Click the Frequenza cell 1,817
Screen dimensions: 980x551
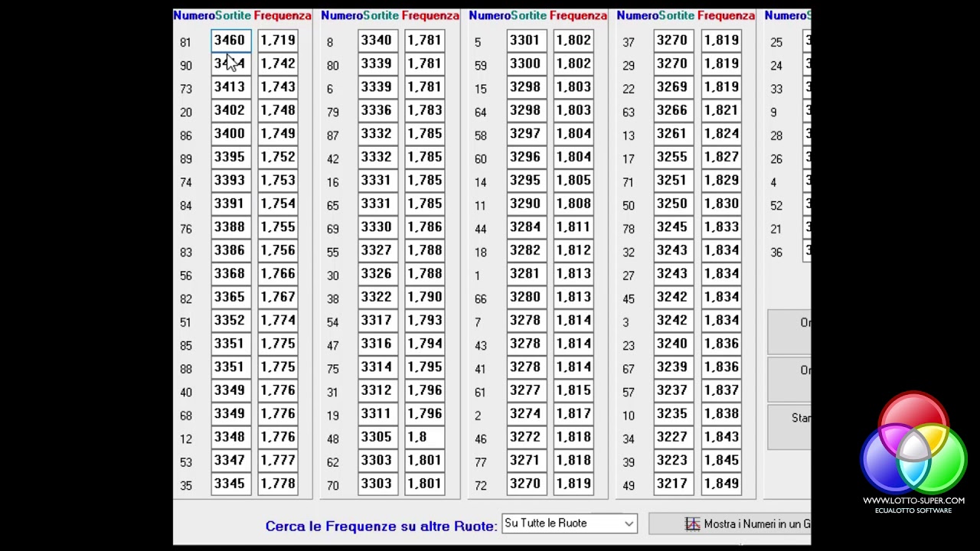click(574, 414)
